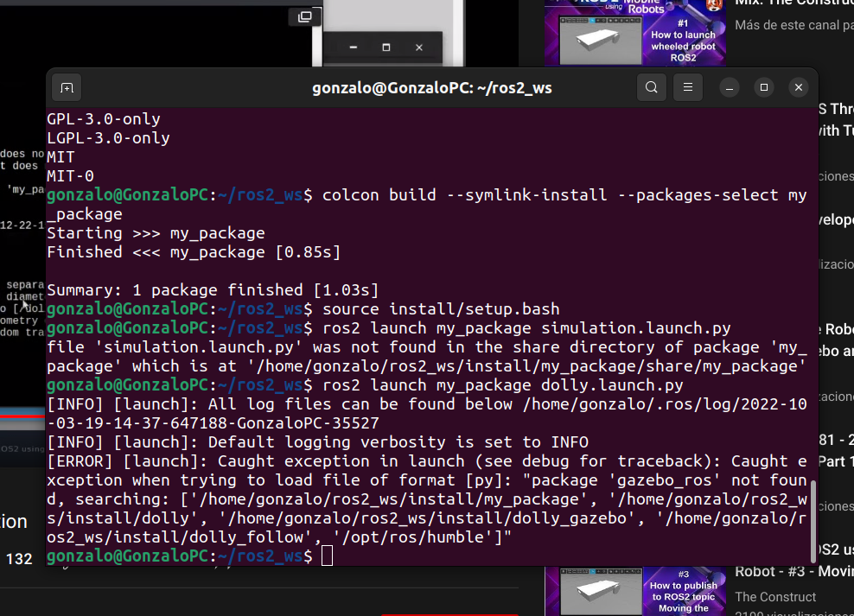Open the terminal hamburger menu
Screen dimensions: 854x616
click(x=688, y=87)
